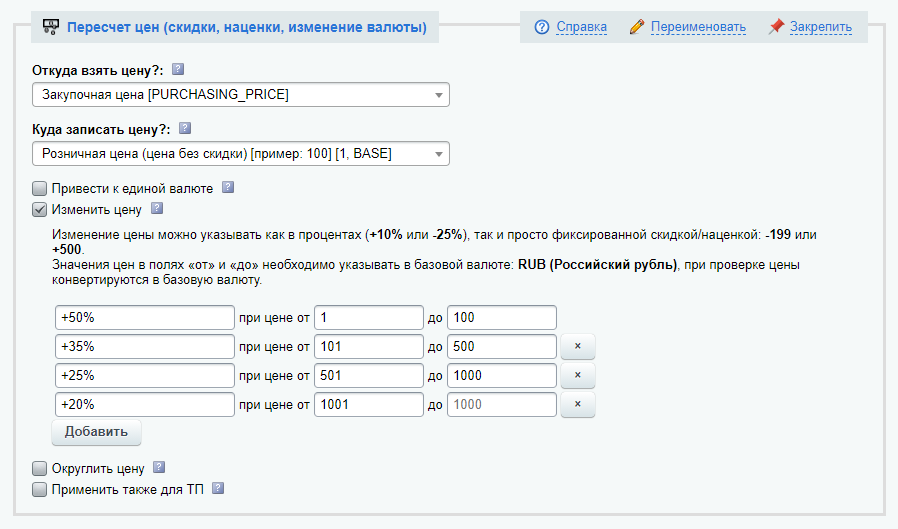Uncheck the 'Изменить цену' checkbox

tap(40, 210)
